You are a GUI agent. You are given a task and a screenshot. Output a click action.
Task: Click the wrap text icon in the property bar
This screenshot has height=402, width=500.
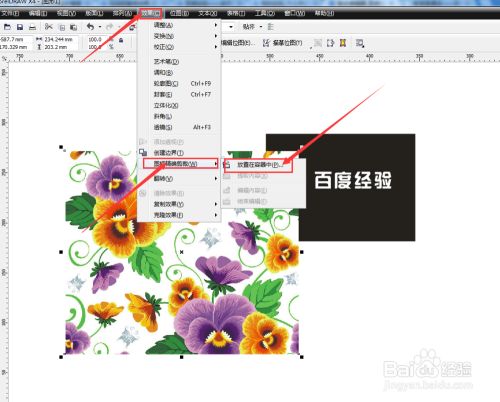click(360, 43)
